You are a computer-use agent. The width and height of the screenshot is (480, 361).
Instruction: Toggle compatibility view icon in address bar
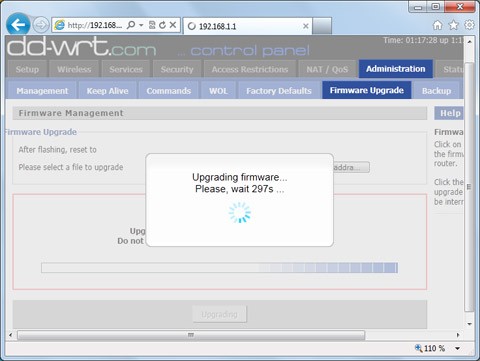click(152, 25)
